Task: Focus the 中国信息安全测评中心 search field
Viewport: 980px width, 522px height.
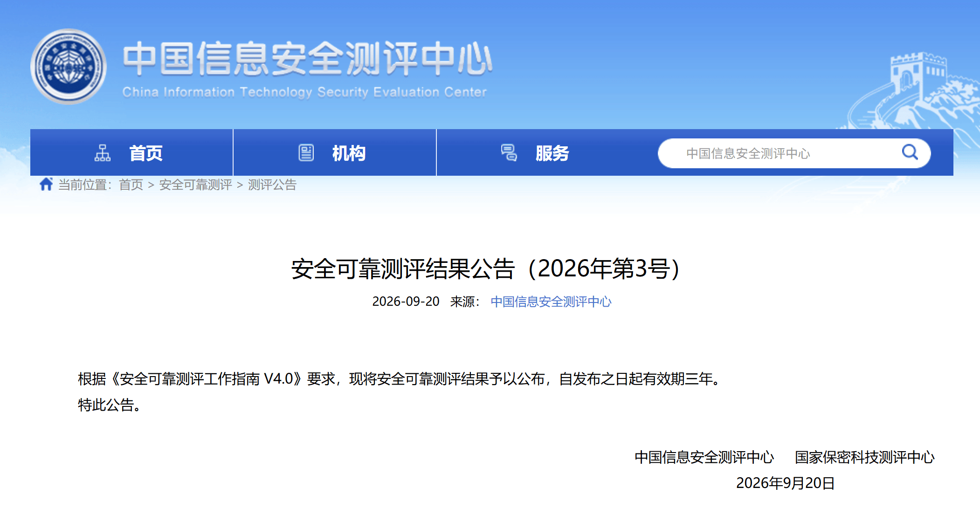Action: click(x=794, y=153)
